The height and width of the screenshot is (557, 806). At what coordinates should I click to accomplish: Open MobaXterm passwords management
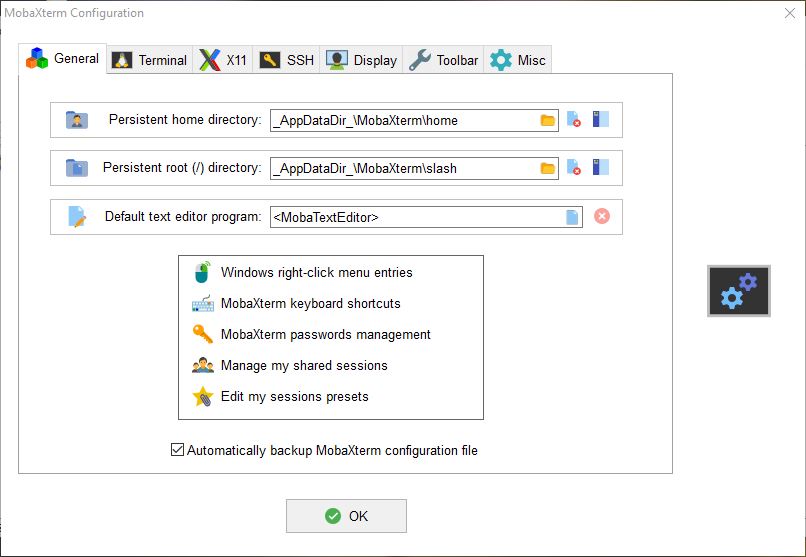pos(326,335)
